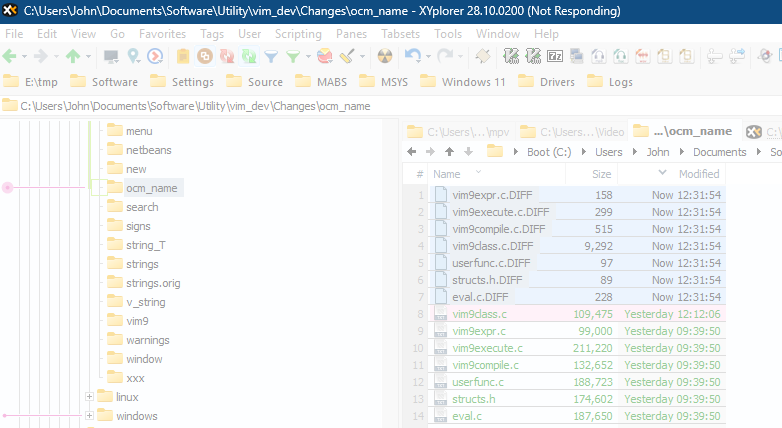Viewport: 782px width, 428px height.
Task: Open the Back button history dropdown arrow
Action: pos(25,57)
